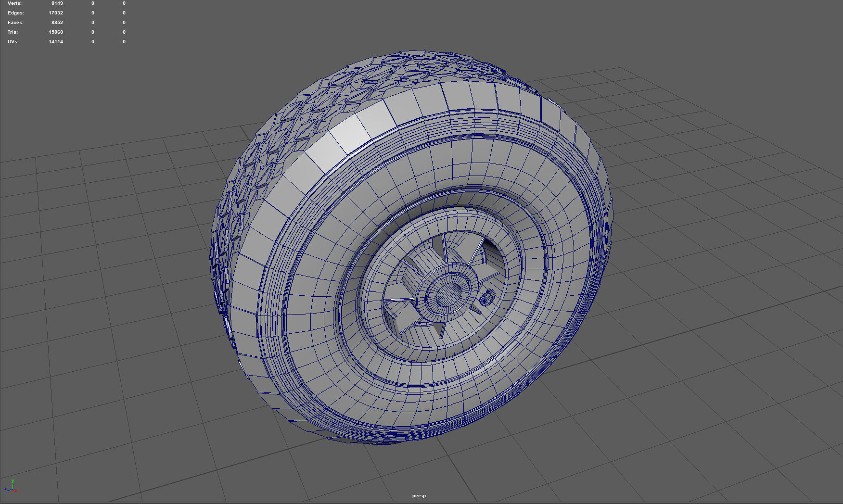The width and height of the screenshot is (843, 504).
Task: Click the vertex count value 8149
Action: click(57, 3)
